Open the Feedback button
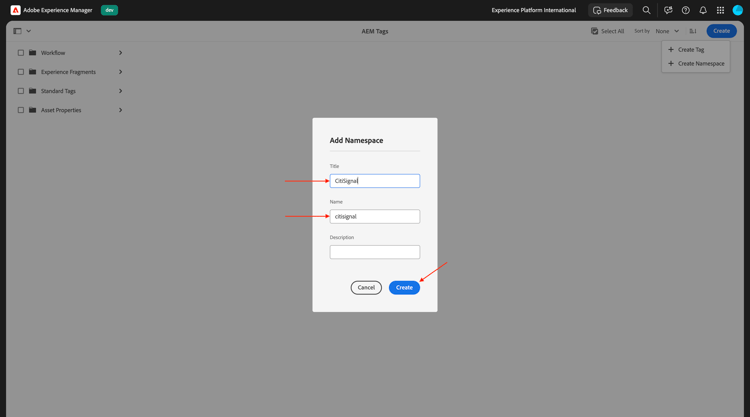Screen dimensions: 750x417 (x=610, y=10)
